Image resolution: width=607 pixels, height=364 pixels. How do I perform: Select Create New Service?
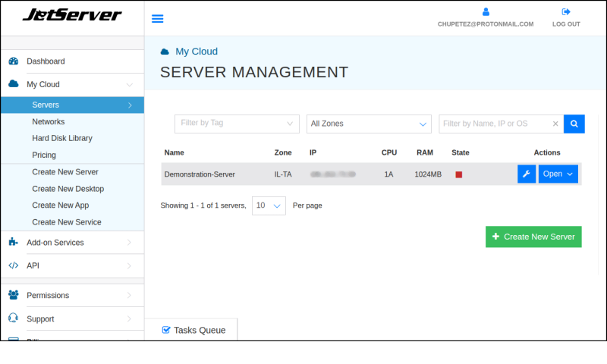pyautogui.click(x=67, y=222)
